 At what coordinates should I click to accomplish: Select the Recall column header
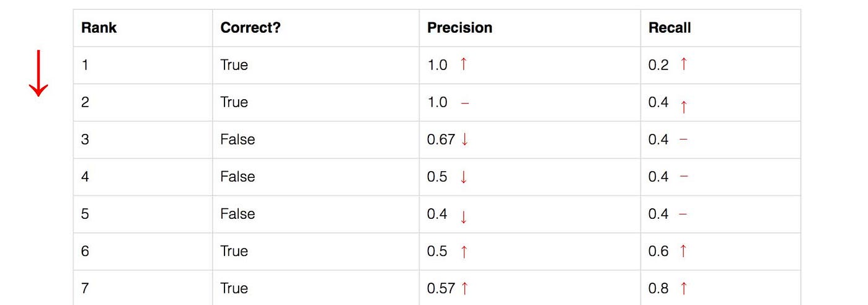[670, 28]
